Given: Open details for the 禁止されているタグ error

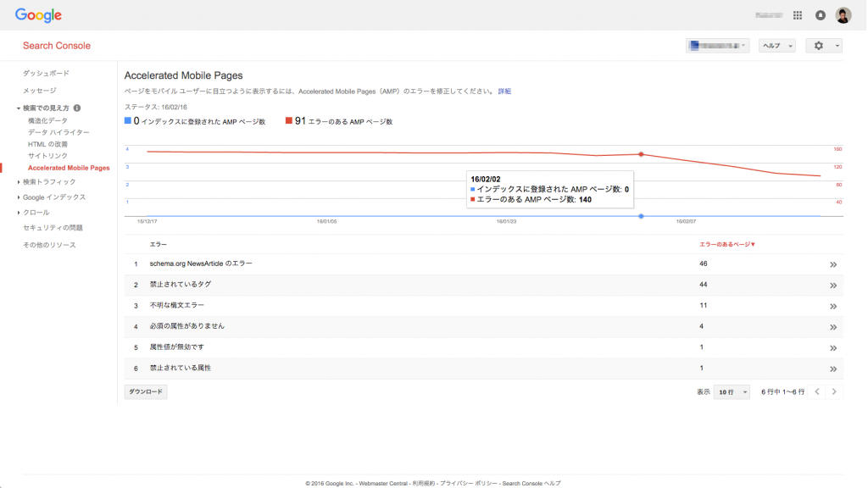Looking at the screenshot, I should [832, 286].
